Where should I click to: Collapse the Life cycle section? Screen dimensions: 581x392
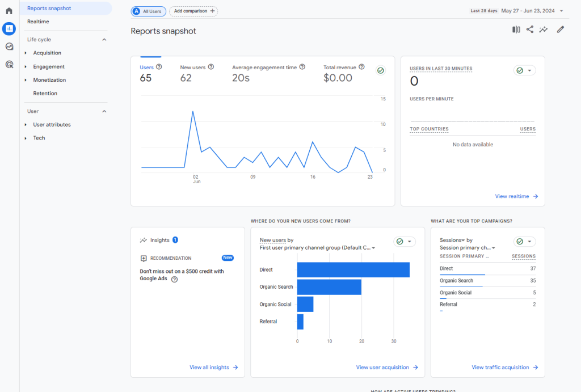coord(103,39)
